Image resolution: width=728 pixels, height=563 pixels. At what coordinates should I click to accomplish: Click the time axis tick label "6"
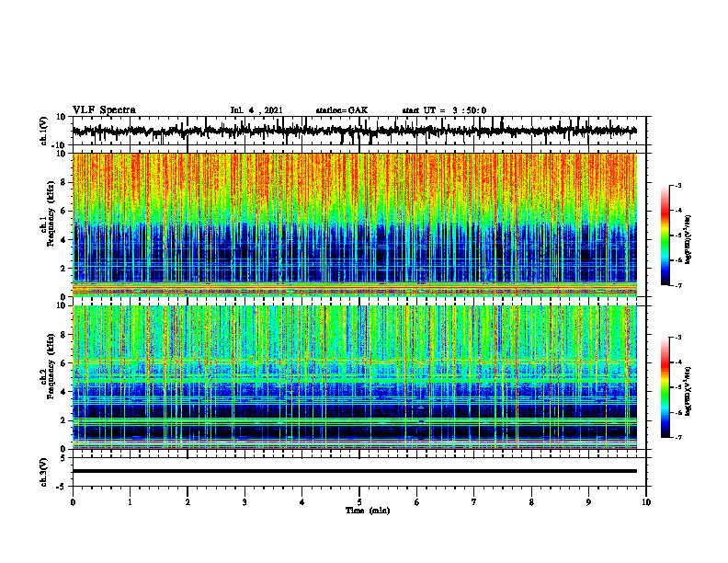(x=417, y=502)
